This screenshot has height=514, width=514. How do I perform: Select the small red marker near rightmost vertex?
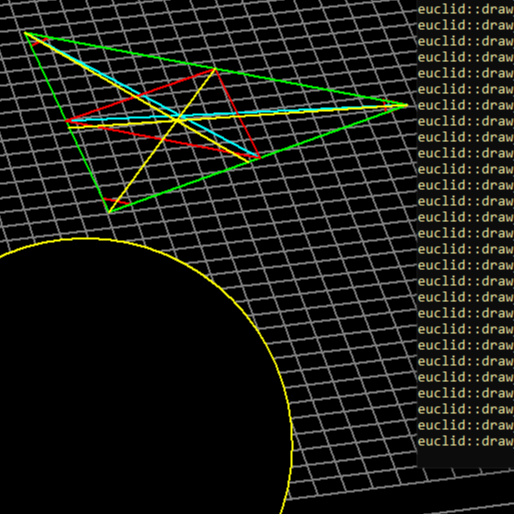[385, 107]
